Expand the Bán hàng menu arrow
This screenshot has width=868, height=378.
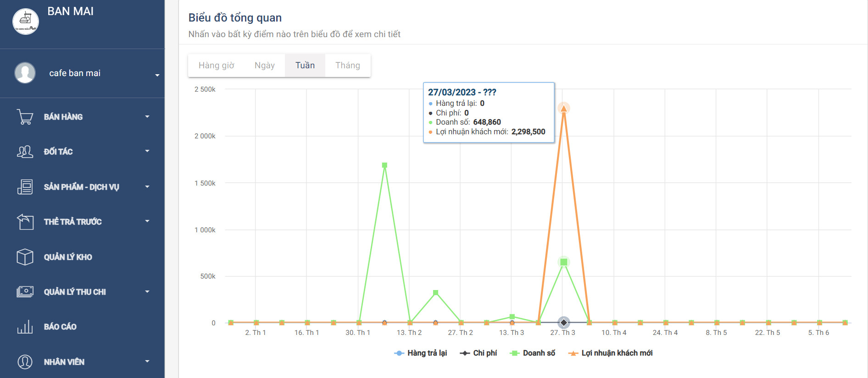click(x=147, y=117)
